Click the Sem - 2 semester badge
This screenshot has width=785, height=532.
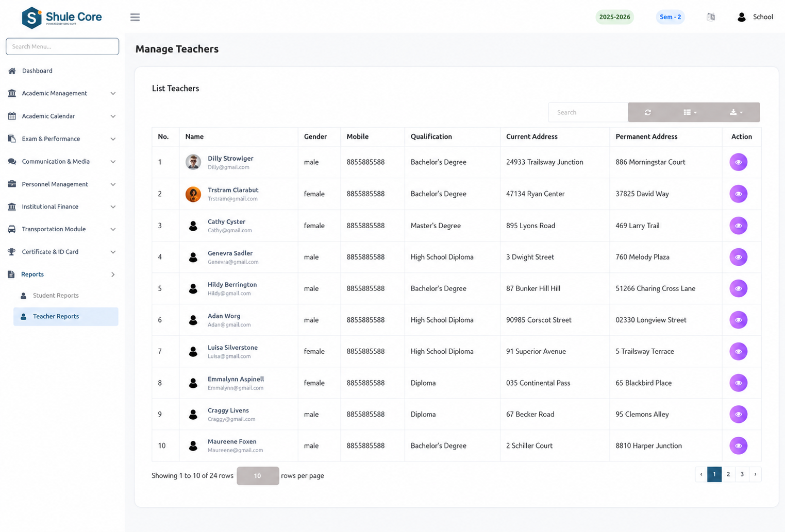(670, 17)
